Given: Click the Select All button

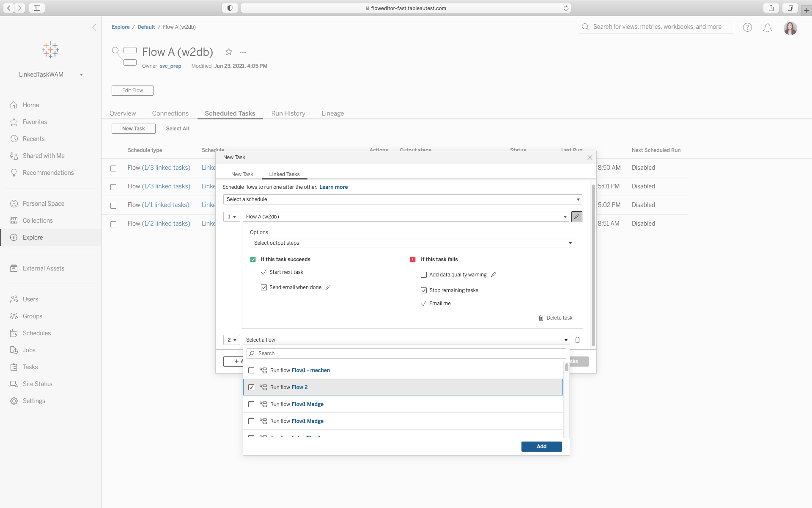Looking at the screenshot, I should coord(178,129).
